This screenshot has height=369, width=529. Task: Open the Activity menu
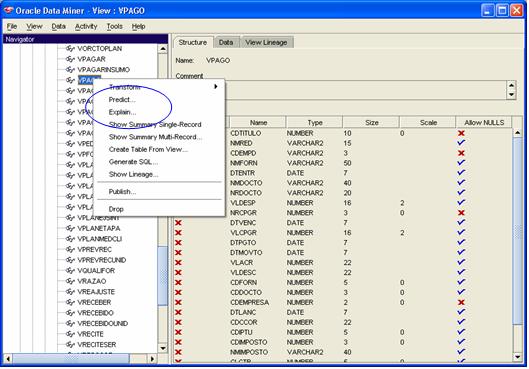86,26
